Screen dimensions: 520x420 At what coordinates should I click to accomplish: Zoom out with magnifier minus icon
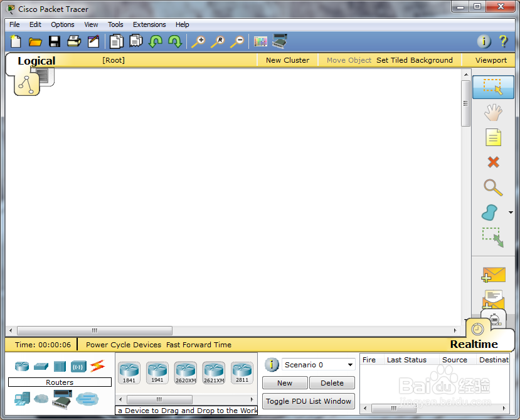[x=238, y=42]
